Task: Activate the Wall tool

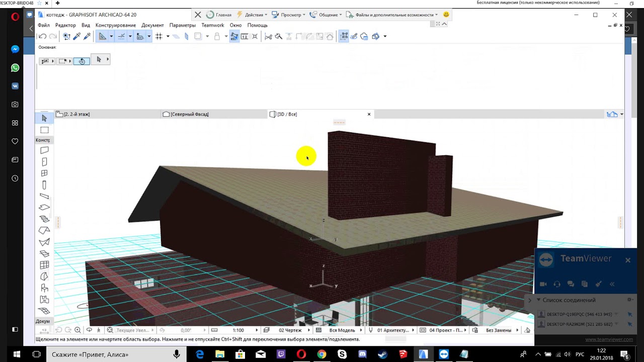Action: [44, 150]
